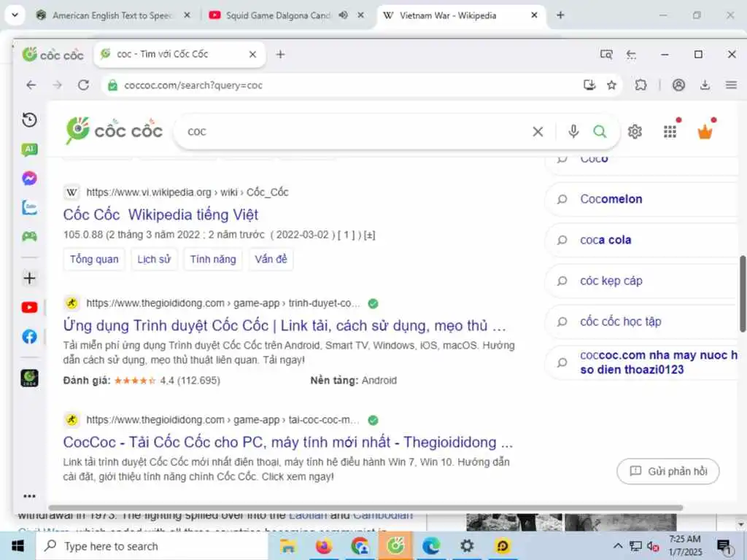This screenshot has width=747, height=560.
Task: Click the 'Gửi phản hồi' feedback button
Action: point(668,472)
